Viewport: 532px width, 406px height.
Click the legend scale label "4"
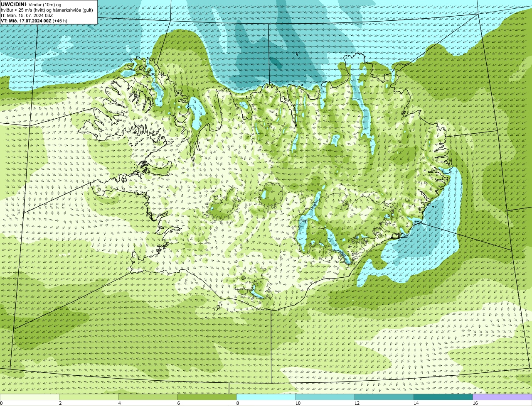(119, 403)
